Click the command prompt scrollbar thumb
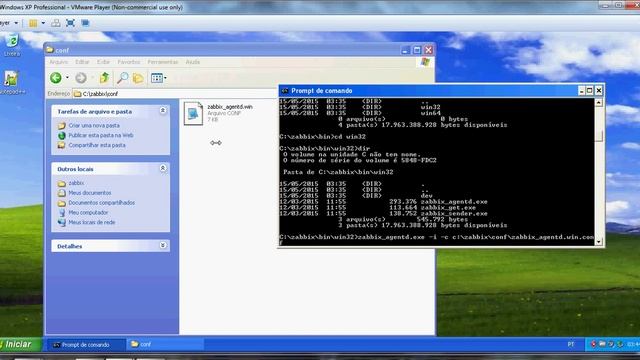The height and width of the screenshot is (360, 640). [x=599, y=135]
